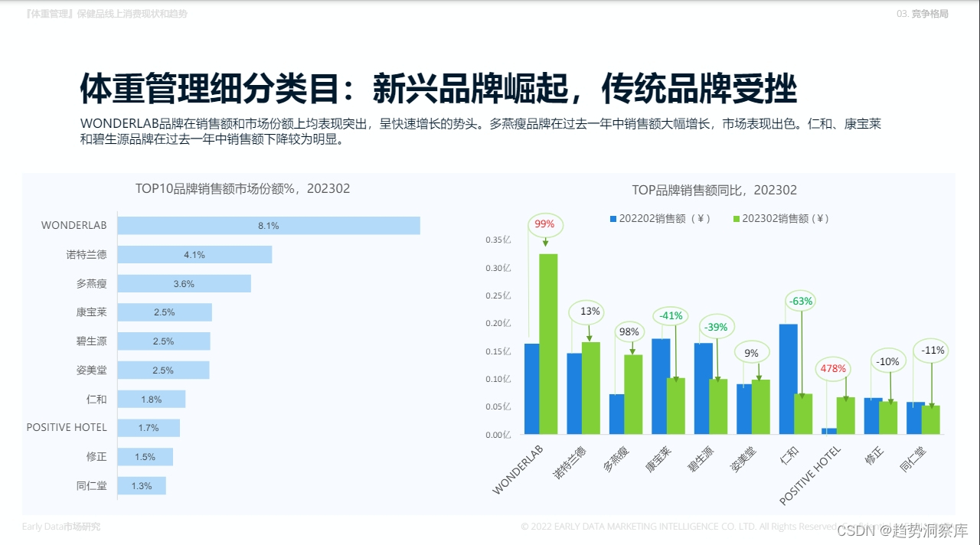The width and height of the screenshot is (980, 545).
Task: Click the 修正 label in market share chart
Action: pyautogui.click(x=96, y=457)
